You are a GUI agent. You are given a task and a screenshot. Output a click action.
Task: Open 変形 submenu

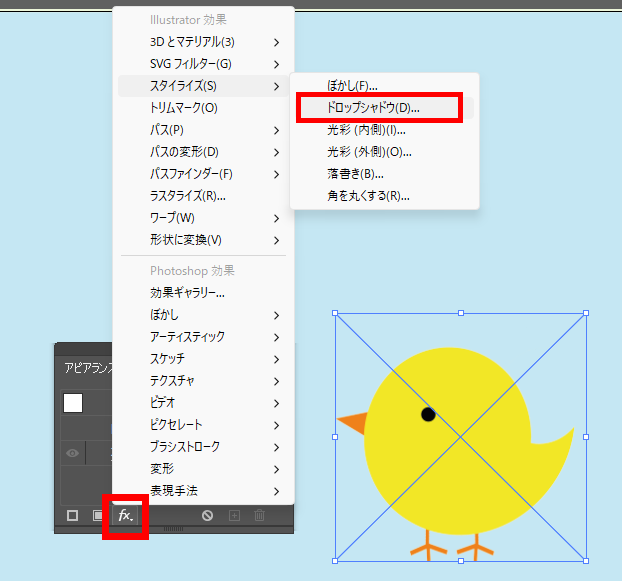(203, 469)
